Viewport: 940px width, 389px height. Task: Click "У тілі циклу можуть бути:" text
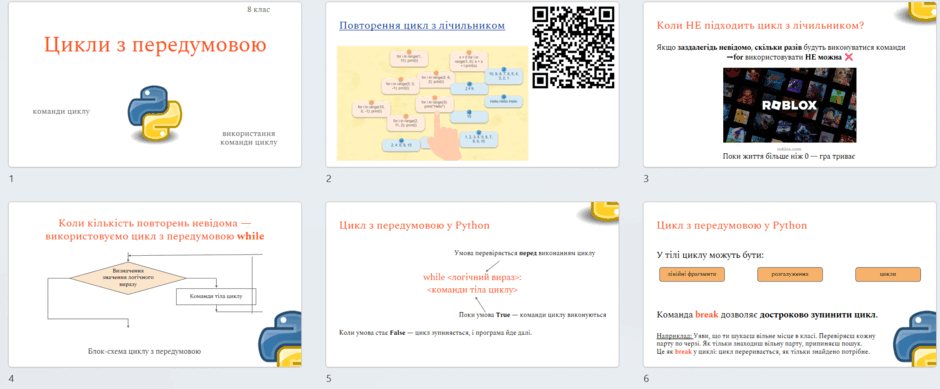pos(710,255)
